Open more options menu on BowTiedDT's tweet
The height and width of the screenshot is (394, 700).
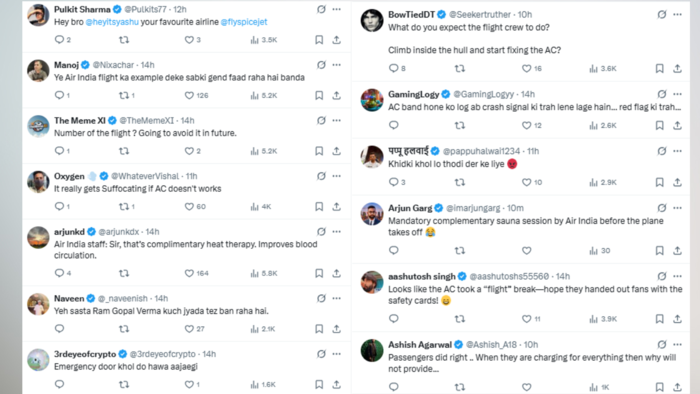677,14
